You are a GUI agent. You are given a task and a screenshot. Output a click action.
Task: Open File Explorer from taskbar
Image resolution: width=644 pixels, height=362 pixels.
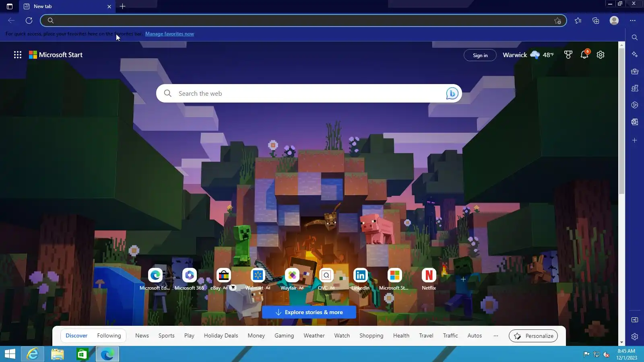tap(58, 354)
